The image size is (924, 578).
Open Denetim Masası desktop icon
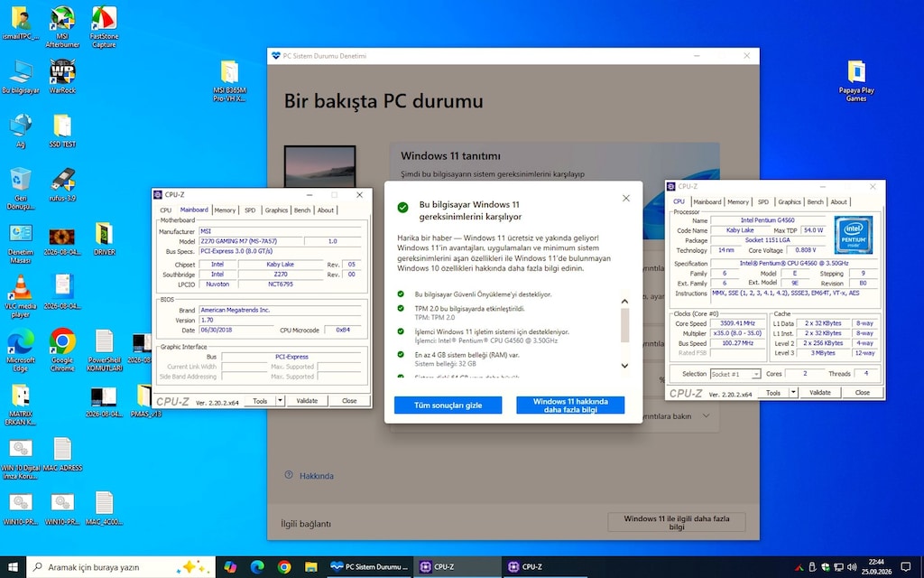(x=21, y=242)
